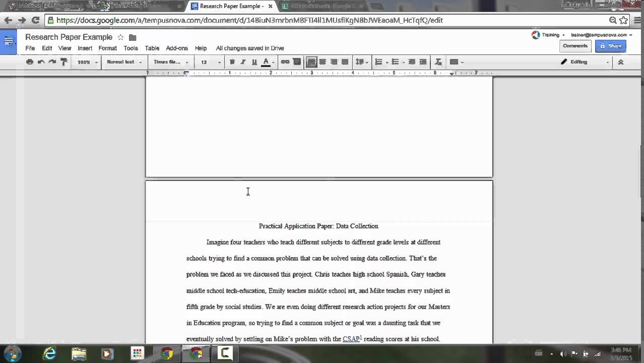Open the Insert menu
The image size is (644, 363).
(x=85, y=48)
